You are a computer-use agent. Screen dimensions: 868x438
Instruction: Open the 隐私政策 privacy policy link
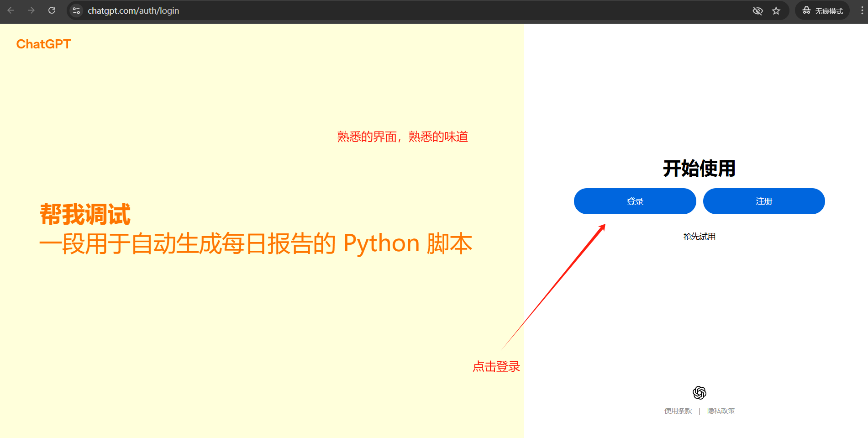(721, 411)
